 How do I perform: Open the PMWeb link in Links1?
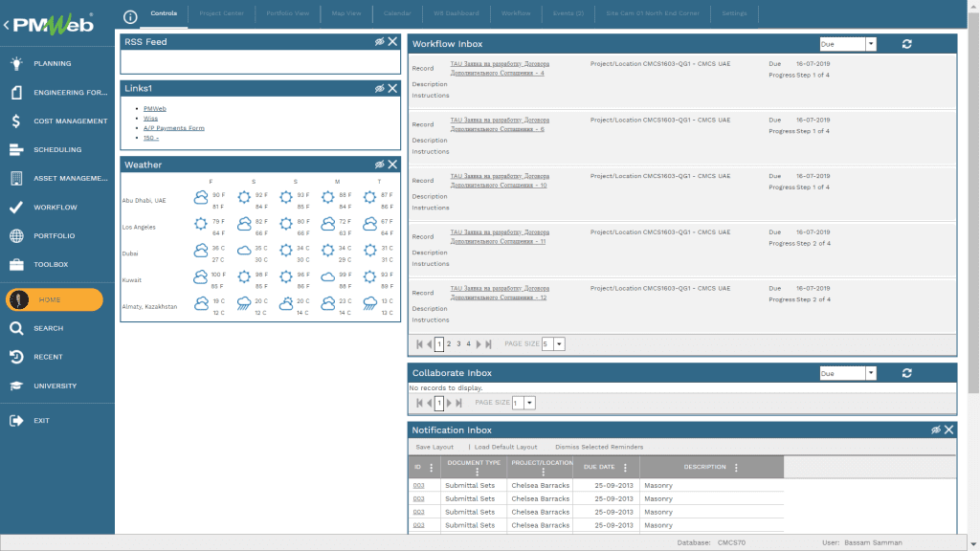[x=154, y=109]
